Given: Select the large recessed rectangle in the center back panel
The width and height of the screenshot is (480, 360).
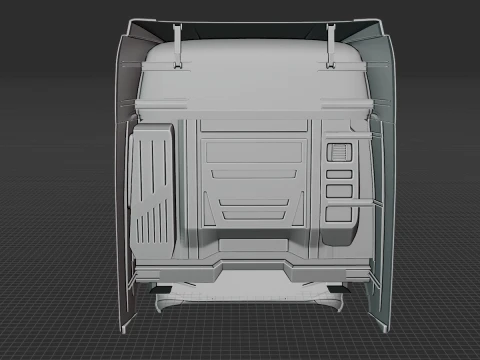Looking at the screenshot, I should point(254,152).
